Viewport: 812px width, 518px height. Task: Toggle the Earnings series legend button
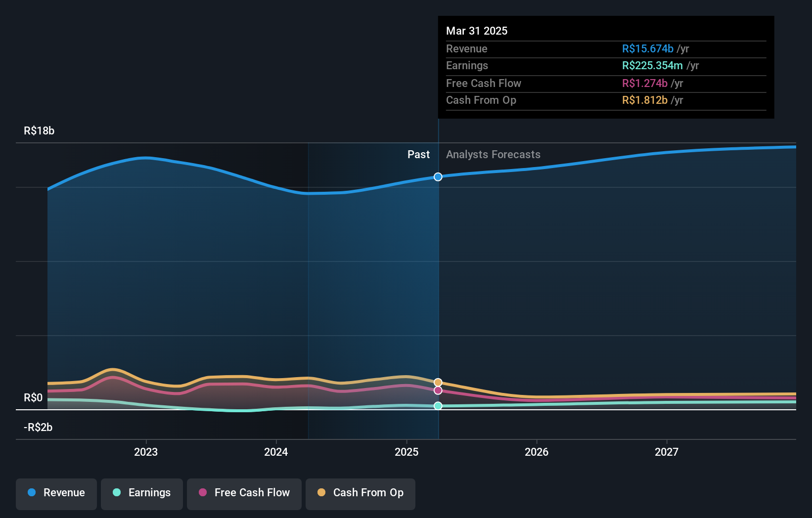[x=142, y=494]
